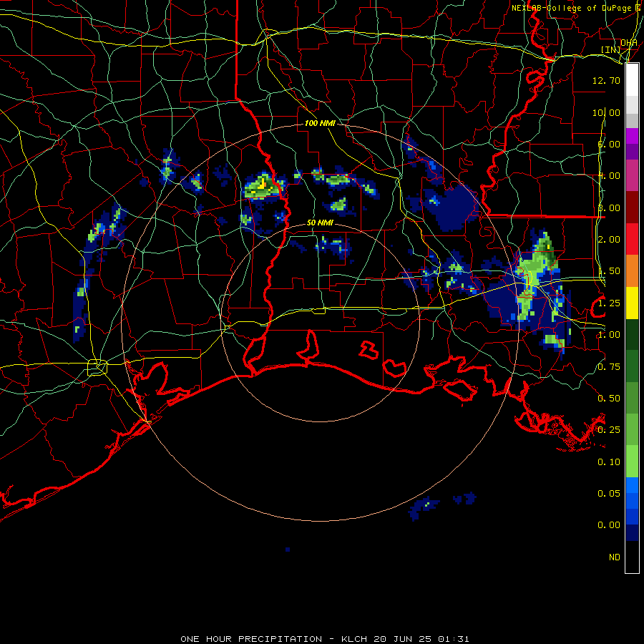The image size is (644, 644).
Task: Pick the yellow 1.25 legend swatch
Action: (x=632, y=303)
